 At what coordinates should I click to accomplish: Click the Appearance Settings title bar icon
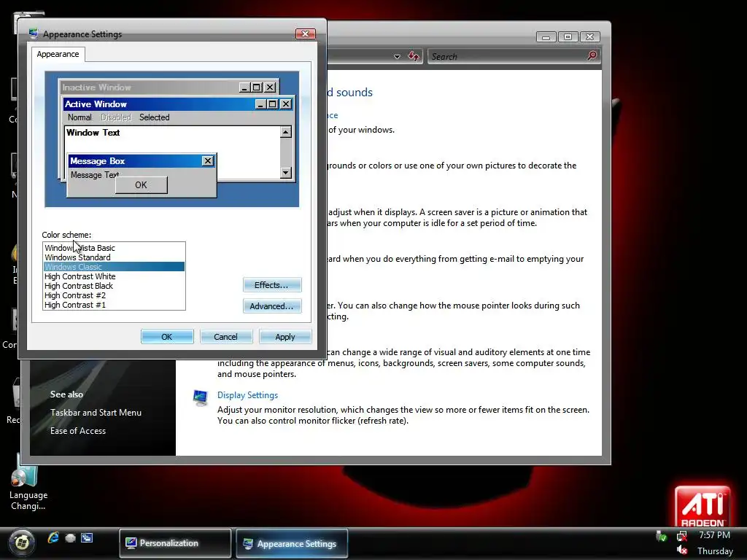click(34, 34)
